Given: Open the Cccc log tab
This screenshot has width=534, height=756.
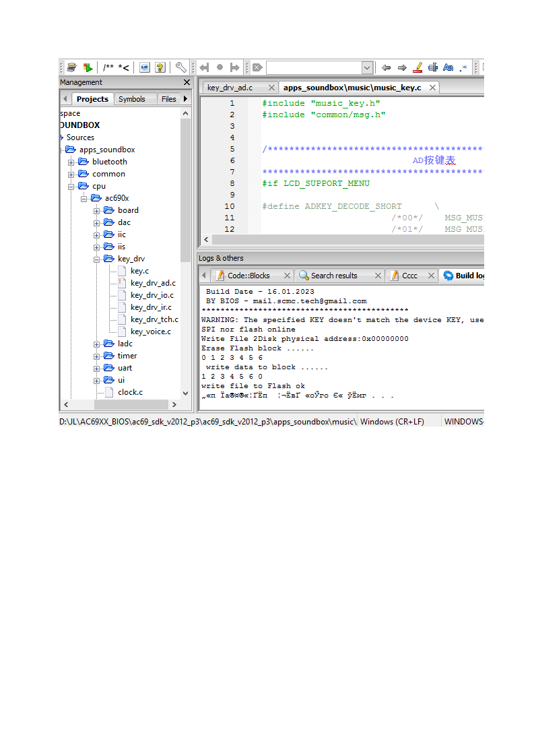Looking at the screenshot, I should pos(409,276).
